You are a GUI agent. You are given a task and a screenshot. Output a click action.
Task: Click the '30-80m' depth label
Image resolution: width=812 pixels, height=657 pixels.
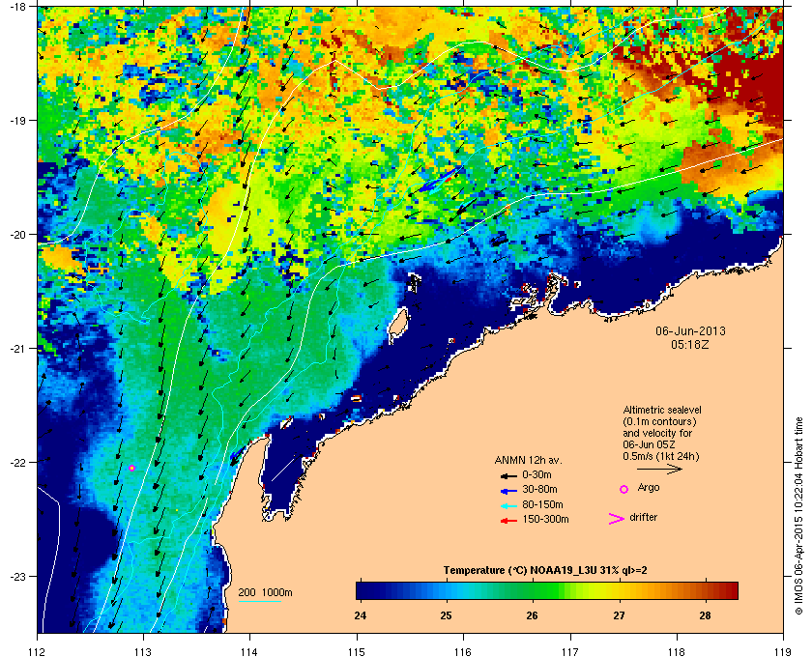539,489
